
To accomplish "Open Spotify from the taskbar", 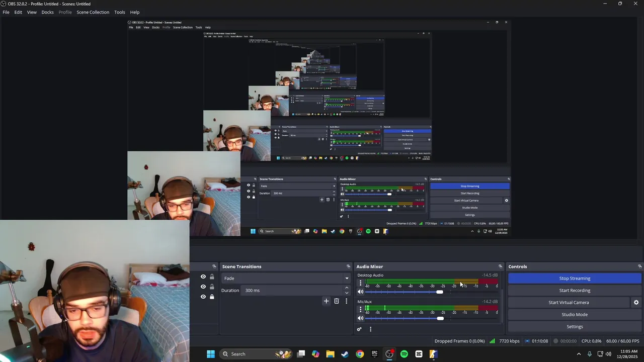I will pos(404,354).
